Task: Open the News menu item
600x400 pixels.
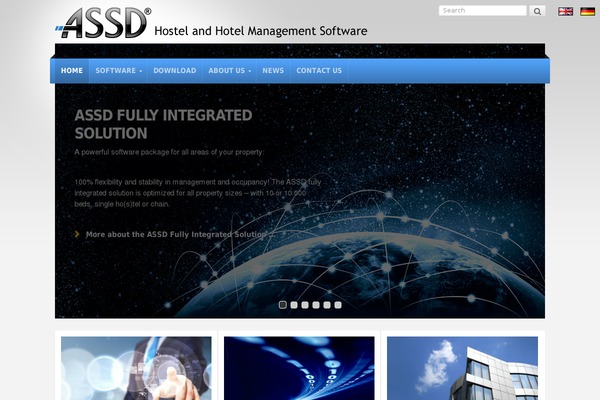Action: (273, 71)
